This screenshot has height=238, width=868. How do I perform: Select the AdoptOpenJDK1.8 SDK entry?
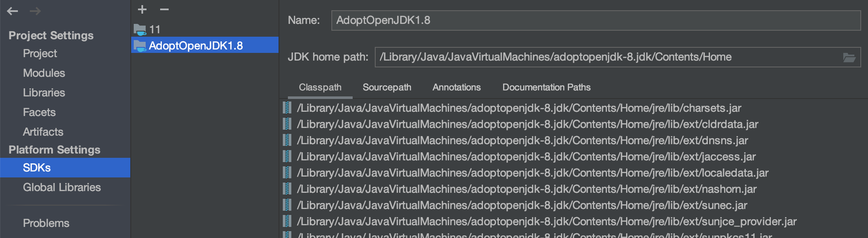point(205,45)
